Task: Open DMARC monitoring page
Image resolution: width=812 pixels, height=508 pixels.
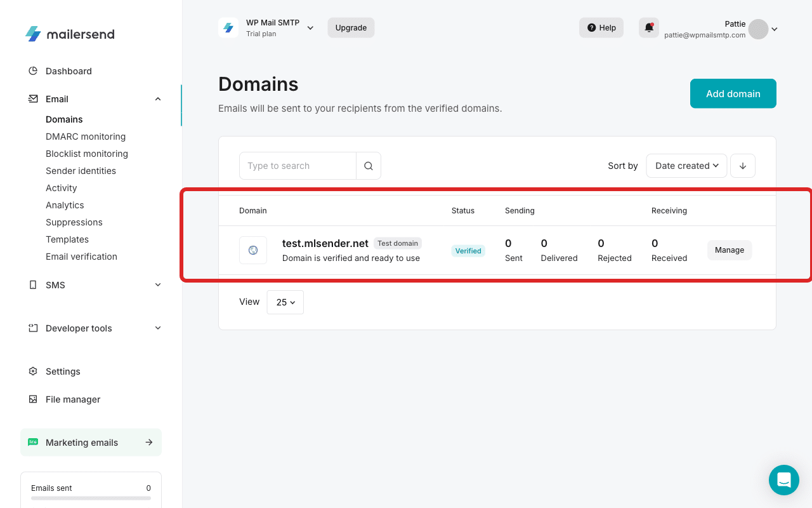Action: pos(86,137)
